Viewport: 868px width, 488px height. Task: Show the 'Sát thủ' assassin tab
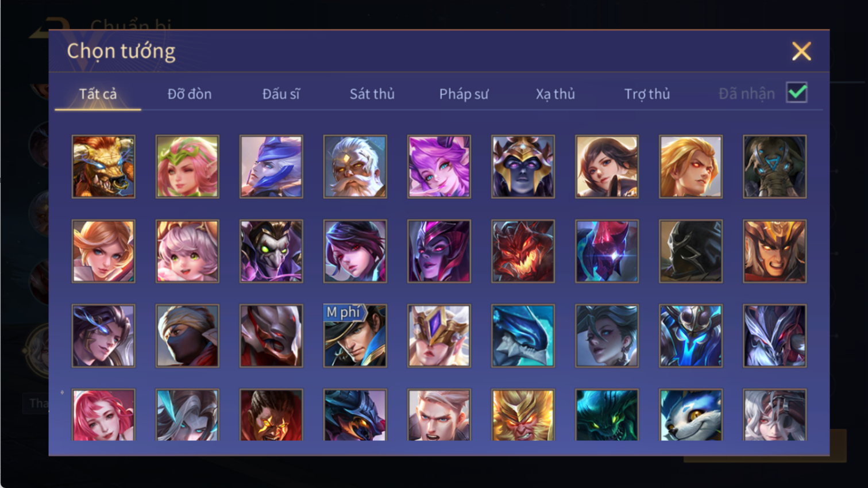[372, 94]
